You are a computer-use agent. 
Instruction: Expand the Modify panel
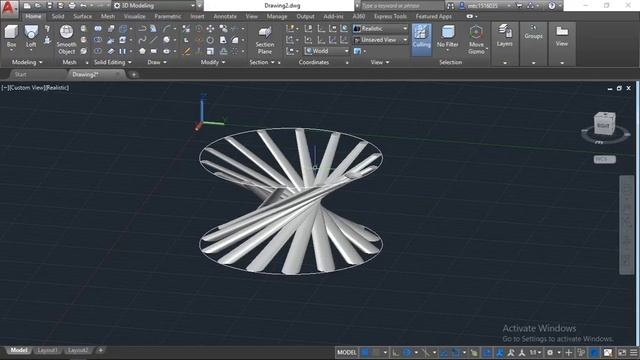point(213,62)
